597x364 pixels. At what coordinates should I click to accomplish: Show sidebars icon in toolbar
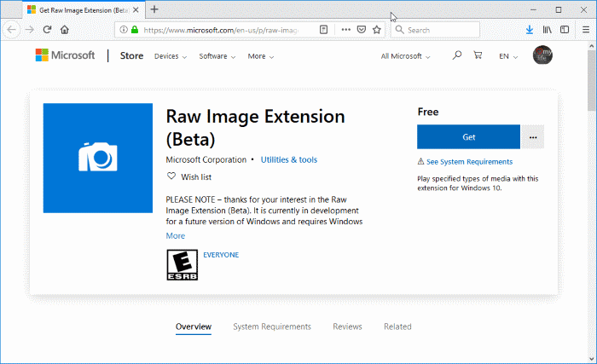[x=565, y=30]
